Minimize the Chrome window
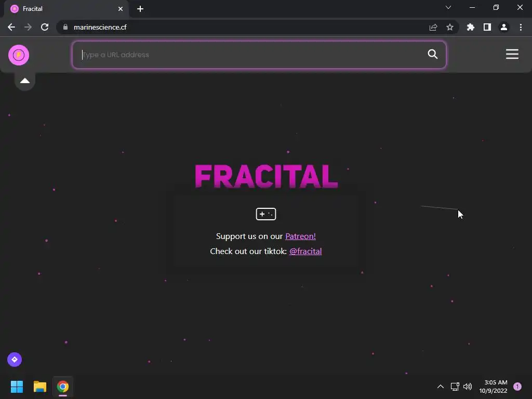The width and height of the screenshot is (532, 399). click(472, 7)
